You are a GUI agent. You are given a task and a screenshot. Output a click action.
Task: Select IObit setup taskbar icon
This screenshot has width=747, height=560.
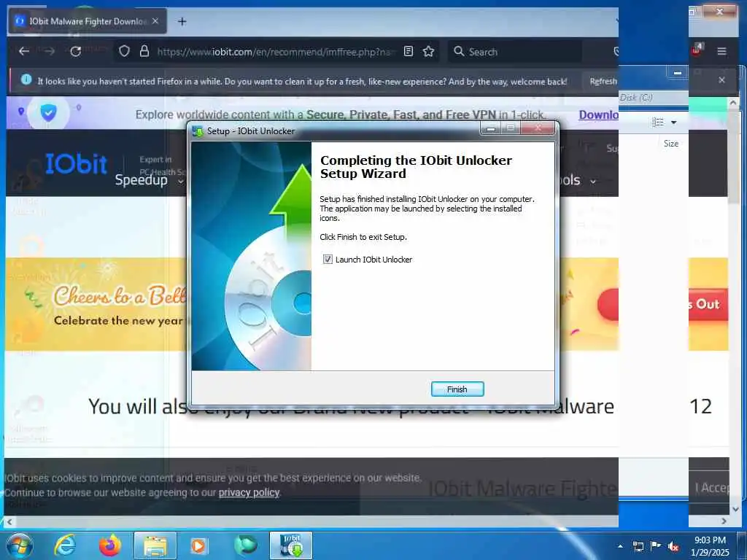291,545
